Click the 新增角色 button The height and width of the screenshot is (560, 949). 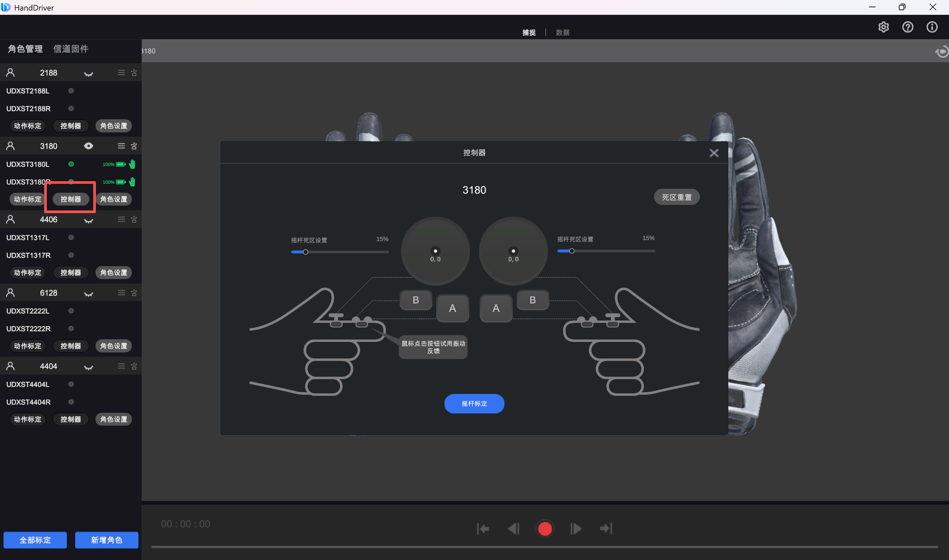click(106, 540)
